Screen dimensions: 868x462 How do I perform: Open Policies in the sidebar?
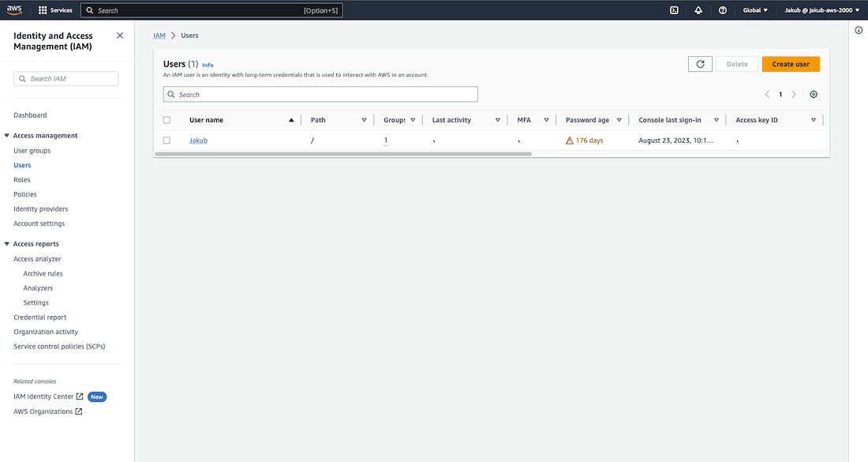click(x=25, y=194)
